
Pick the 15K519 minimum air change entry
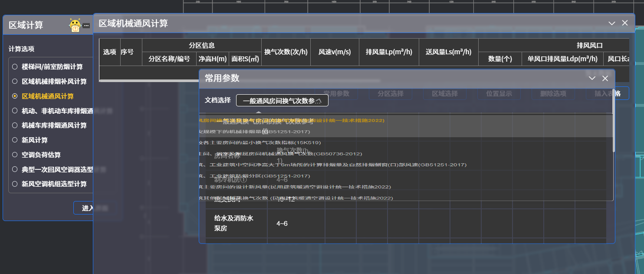pos(260,142)
